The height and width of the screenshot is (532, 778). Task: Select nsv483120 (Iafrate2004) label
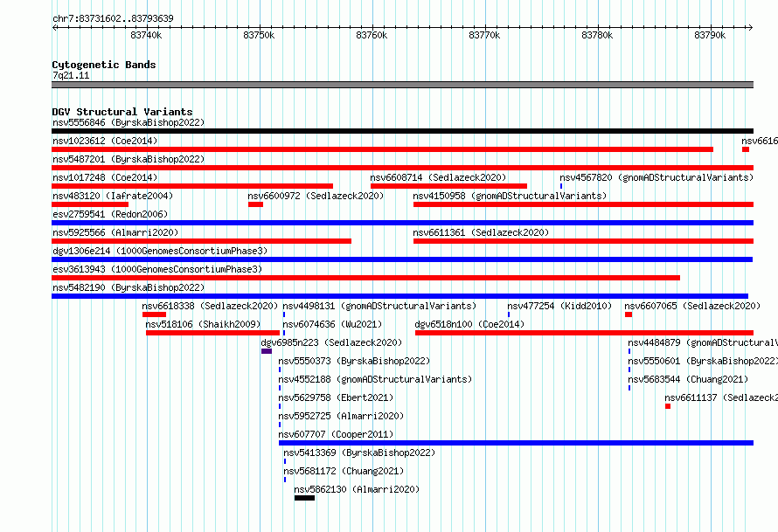point(113,196)
